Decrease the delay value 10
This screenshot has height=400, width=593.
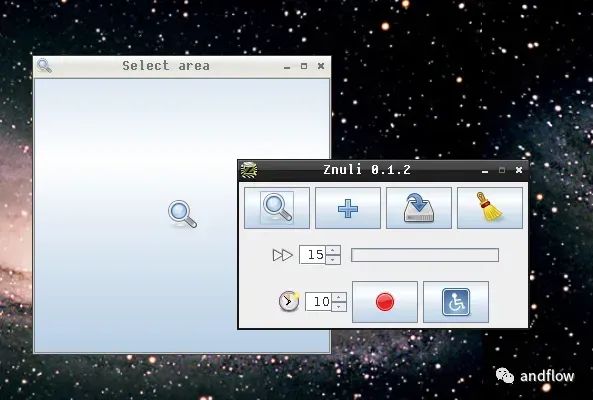click(x=339, y=307)
